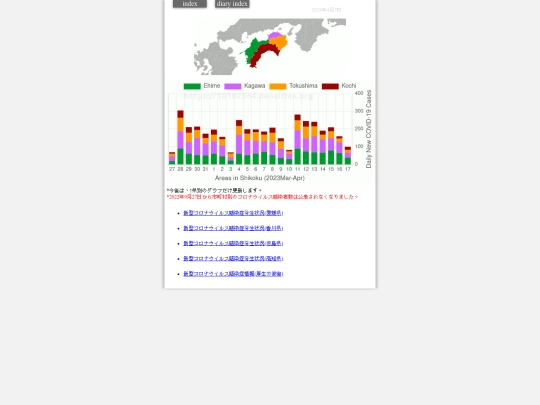This screenshot has height=405, width=540.
Task: Open the 愛媛県 coronavirus status link
Action: (233, 213)
